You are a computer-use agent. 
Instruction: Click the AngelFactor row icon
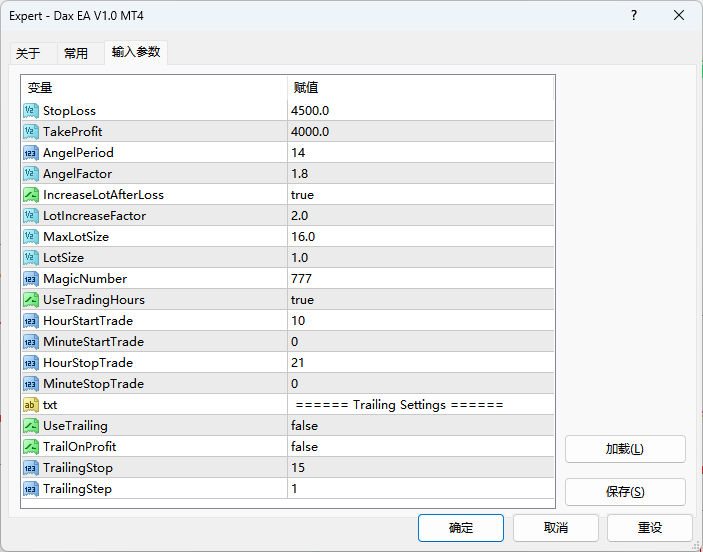pyautogui.click(x=30, y=174)
